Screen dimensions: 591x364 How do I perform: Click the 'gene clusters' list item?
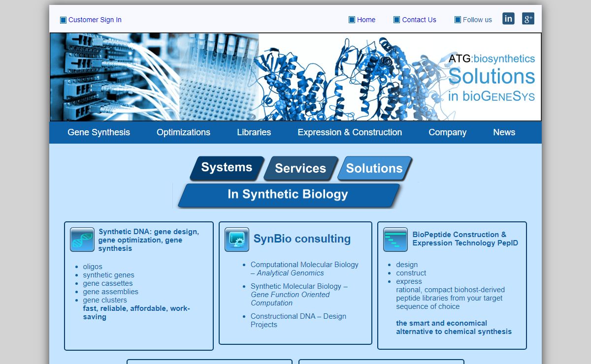(x=105, y=300)
